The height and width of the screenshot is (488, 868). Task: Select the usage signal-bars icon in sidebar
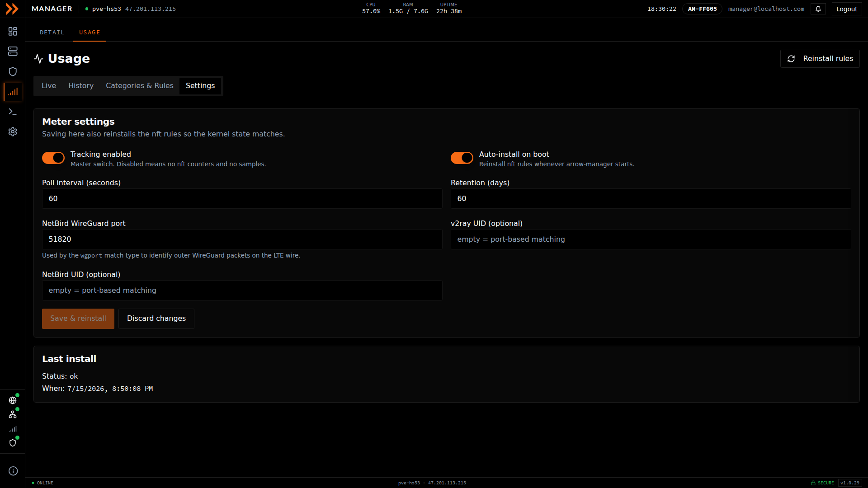click(13, 92)
